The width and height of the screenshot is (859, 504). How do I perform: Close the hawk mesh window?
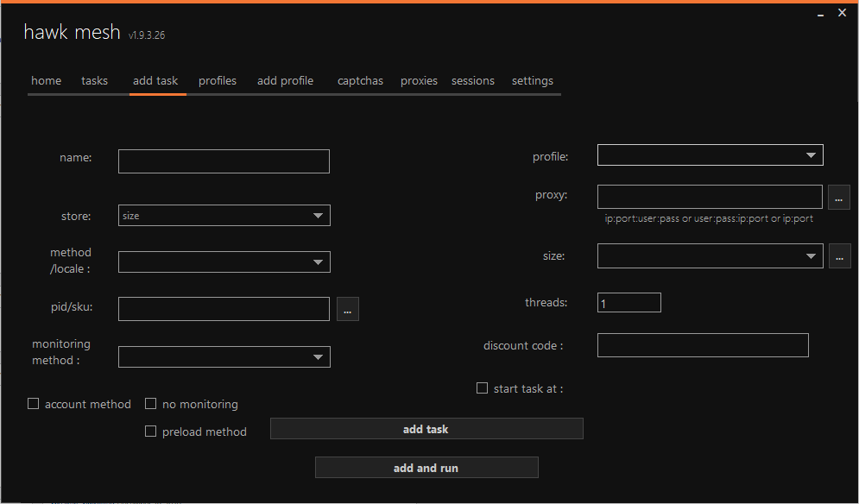coord(843,13)
